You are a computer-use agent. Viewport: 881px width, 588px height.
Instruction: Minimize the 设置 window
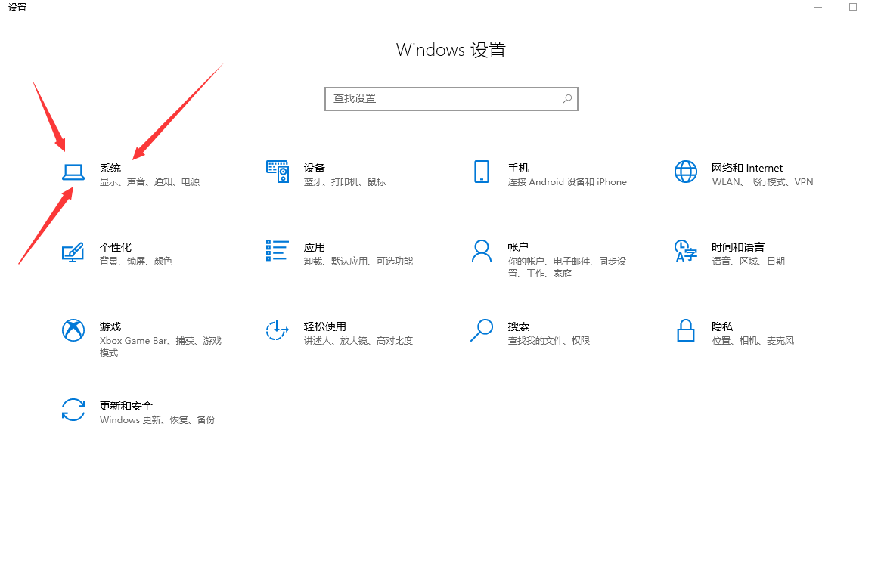tap(818, 7)
